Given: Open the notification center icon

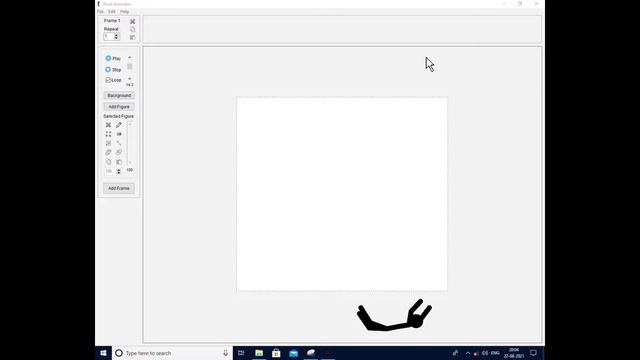Looking at the screenshot, I should point(533,353).
